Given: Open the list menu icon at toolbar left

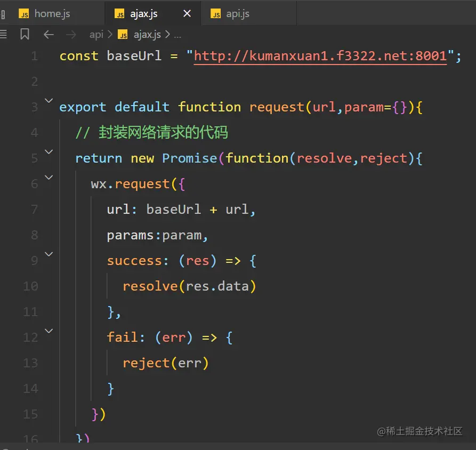Looking at the screenshot, I should point(3,34).
